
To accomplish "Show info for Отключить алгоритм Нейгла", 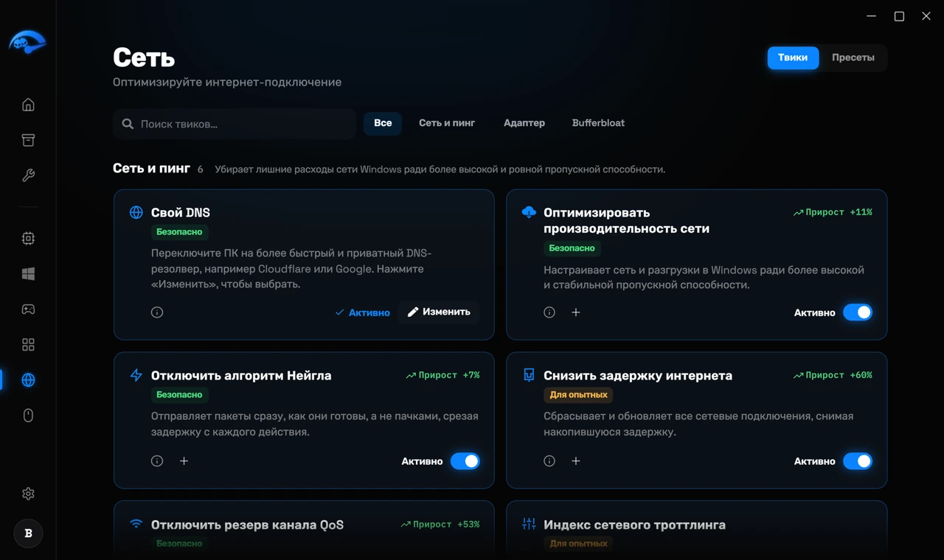I will pos(157,461).
